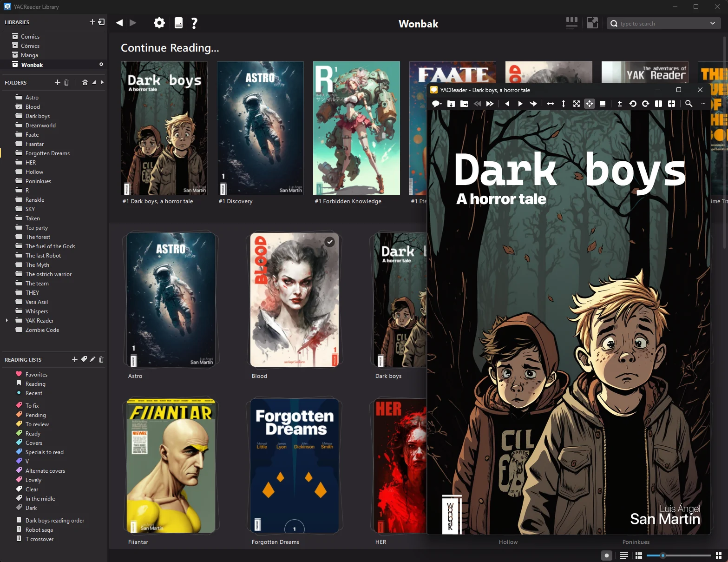Viewport: 728px width, 562px height.
Task: Open the Fiiantar folder cover thumbnail
Action: click(171, 465)
